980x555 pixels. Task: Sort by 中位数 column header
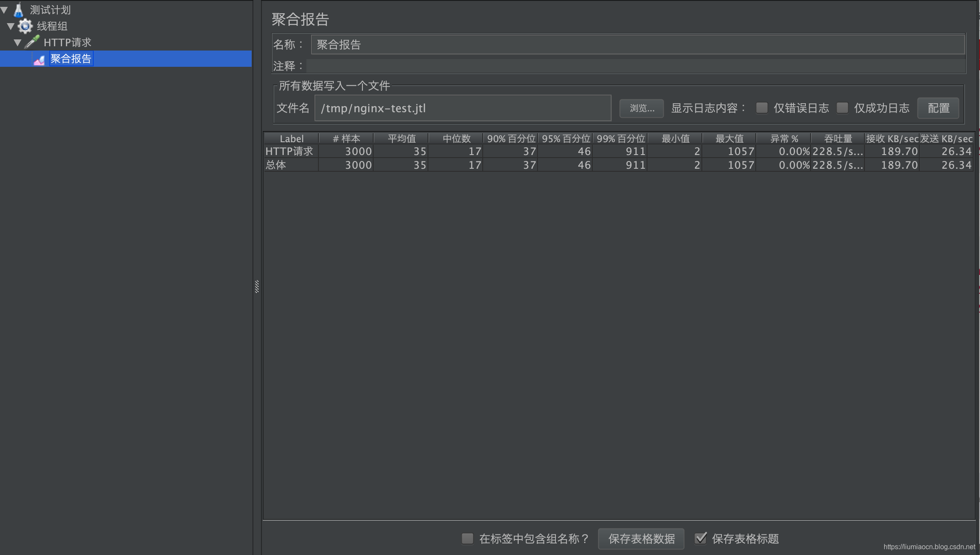pyautogui.click(x=456, y=138)
